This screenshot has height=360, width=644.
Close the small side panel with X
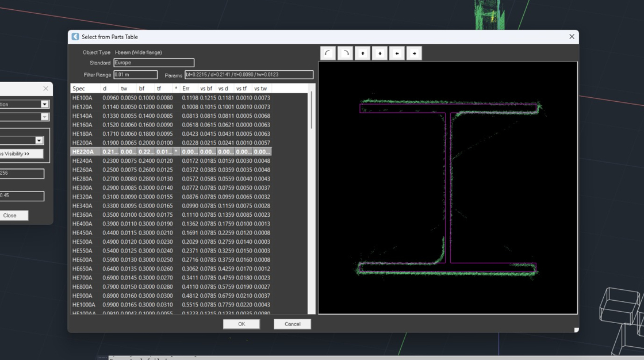pos(45,89)
